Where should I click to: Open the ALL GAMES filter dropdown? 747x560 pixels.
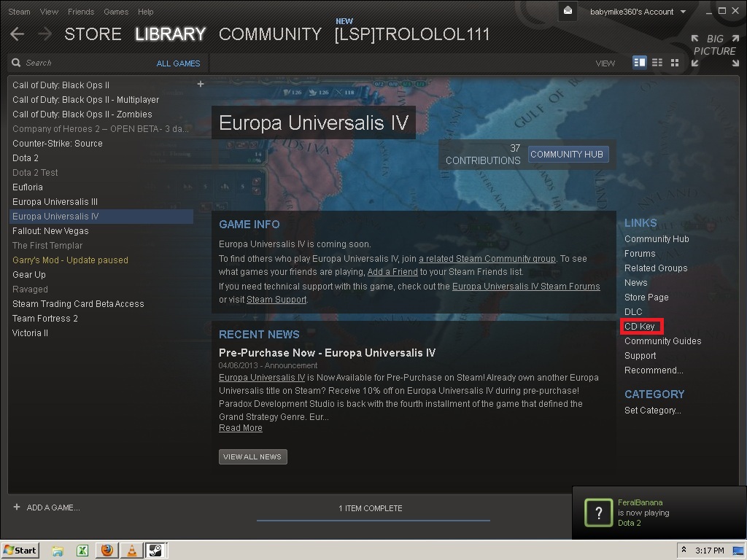[x=178, y=63]
